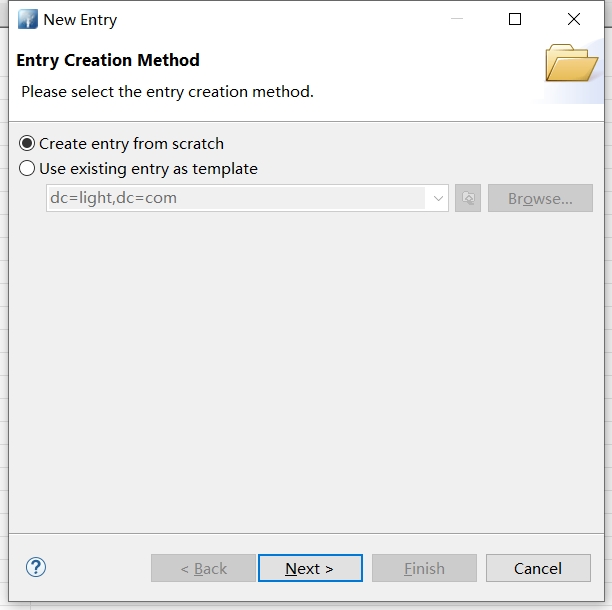Select the 'Create entry from scratch' radio button

[x=27, y=144]
